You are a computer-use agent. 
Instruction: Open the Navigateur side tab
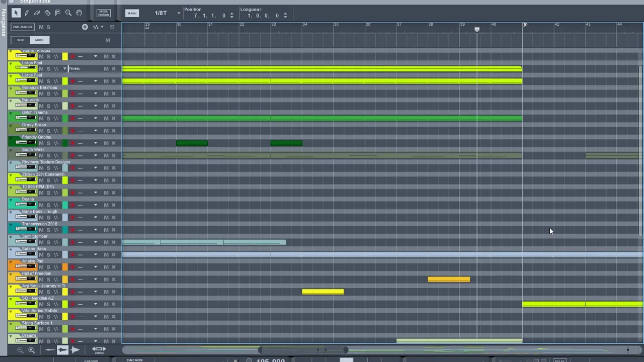click(x=4, y=23)
